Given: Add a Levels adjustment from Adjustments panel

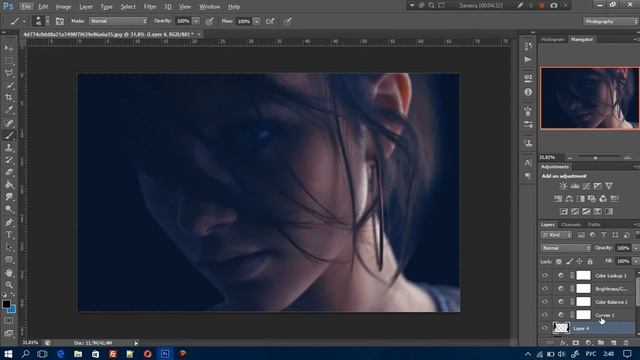Looking at the screenshot, I should 575,186.
